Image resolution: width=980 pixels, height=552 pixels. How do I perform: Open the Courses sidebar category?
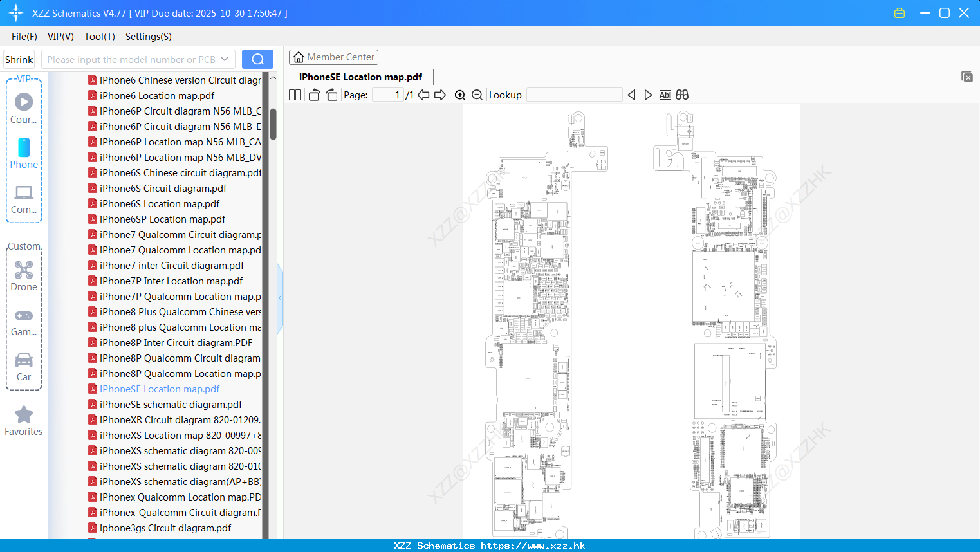tap(24, 109)
